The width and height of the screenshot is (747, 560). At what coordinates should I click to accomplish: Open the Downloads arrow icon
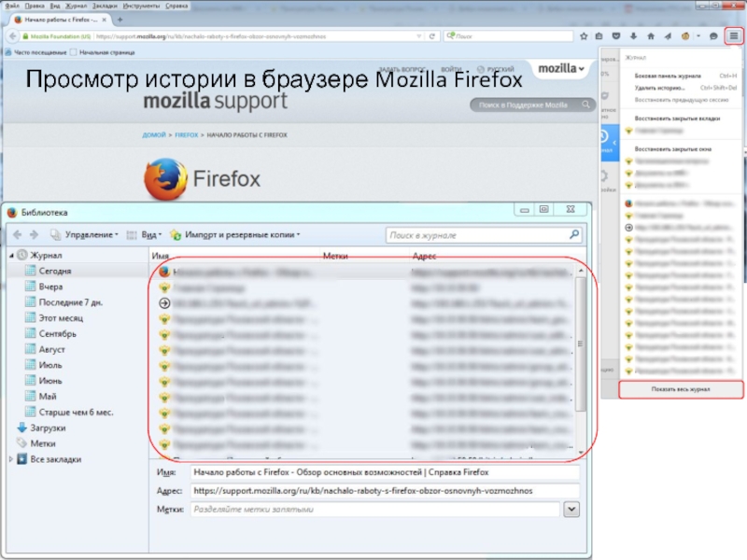[x=633, y=36]
